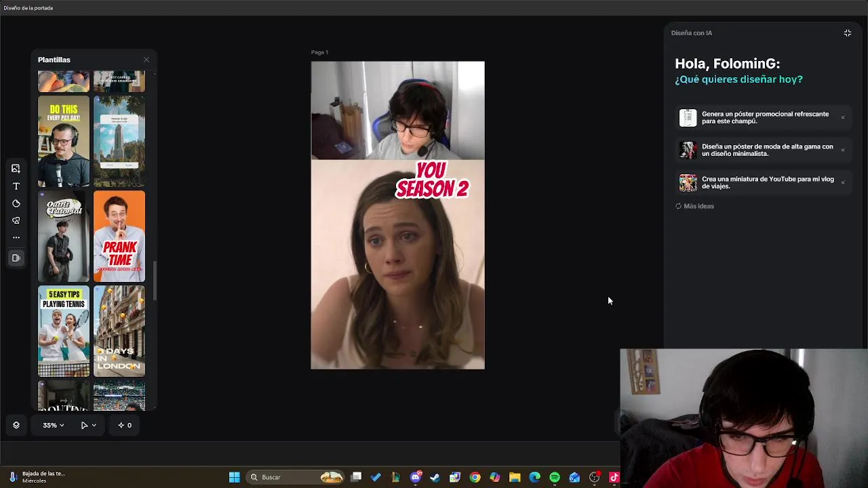Select the 'Days in London' template

[119, 331]
